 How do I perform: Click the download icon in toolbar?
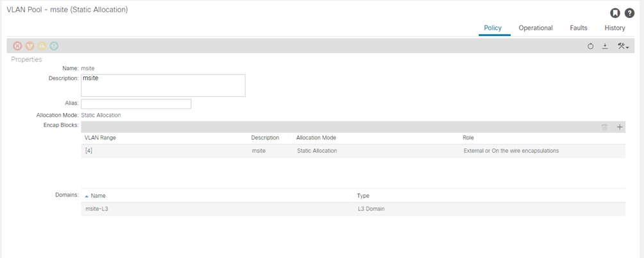click(605, 46)
